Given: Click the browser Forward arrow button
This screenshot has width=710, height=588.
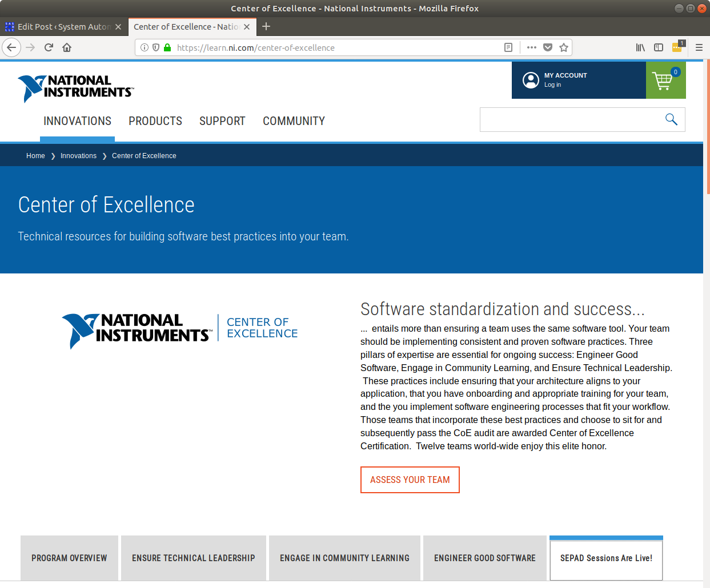Looking at the screenshot, I should click(x=31, y=47).
